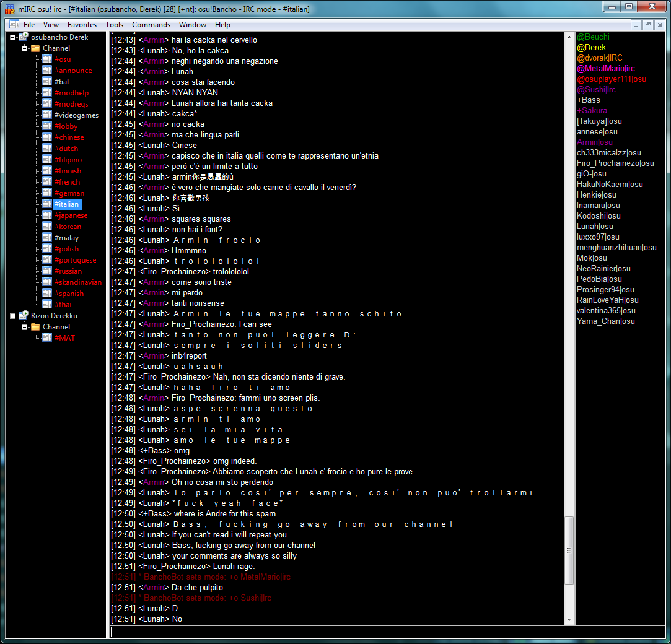Click the window icon beside #osu channel
Screen dimensions: 671x644
pos(47,59)
